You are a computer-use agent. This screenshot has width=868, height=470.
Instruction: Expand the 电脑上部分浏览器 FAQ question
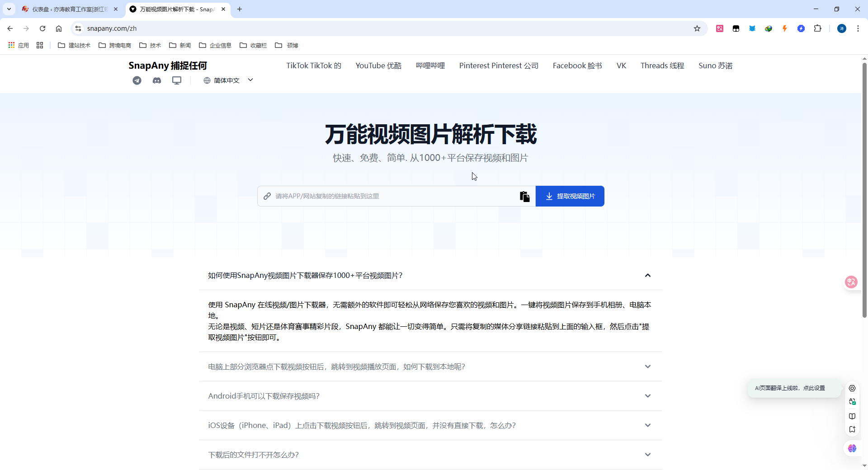430,367
